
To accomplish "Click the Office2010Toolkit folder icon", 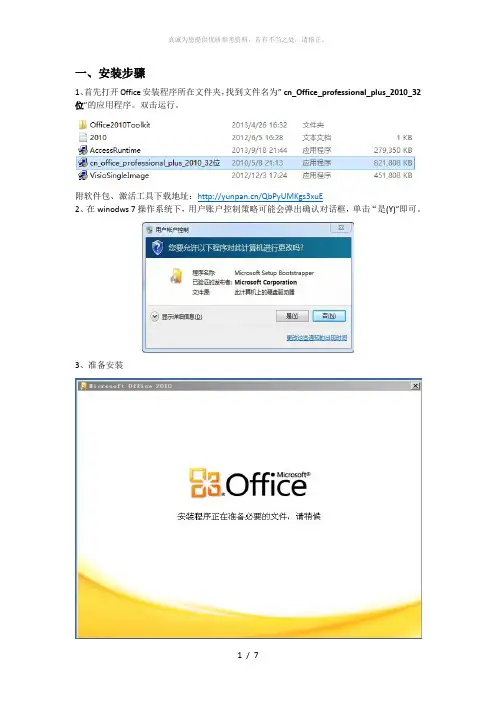I will coord(82,124).
